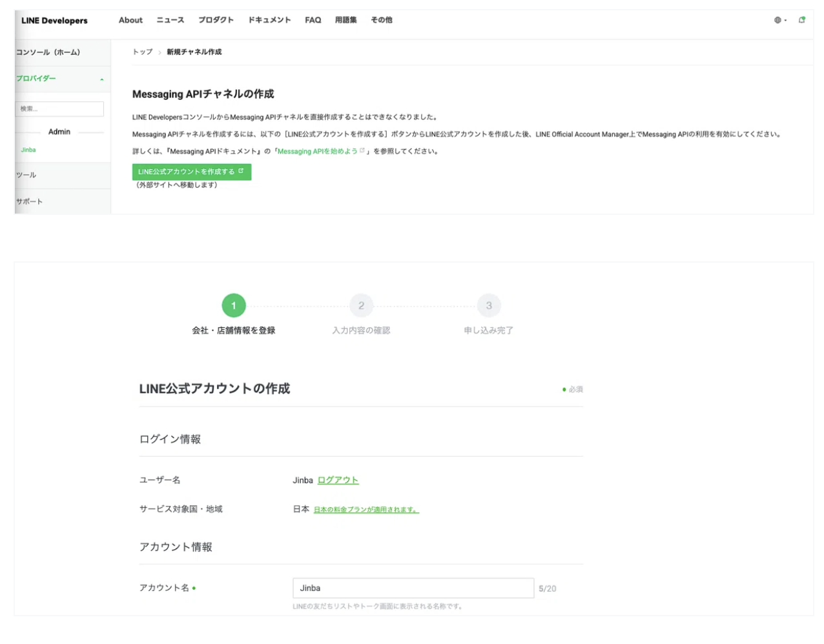824x644 pixels.
Task: Click the アカウント名 input field
Action: [413, 588]
